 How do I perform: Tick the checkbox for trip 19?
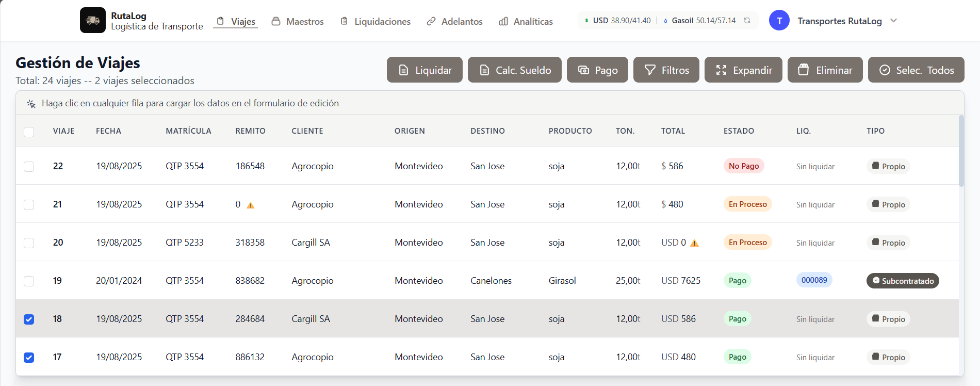click(29, 281)
